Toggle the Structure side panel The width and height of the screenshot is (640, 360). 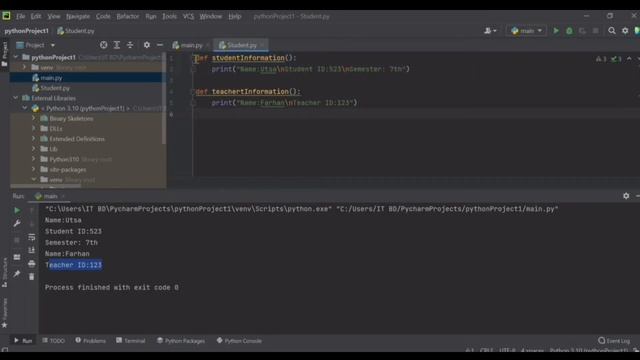4,272
